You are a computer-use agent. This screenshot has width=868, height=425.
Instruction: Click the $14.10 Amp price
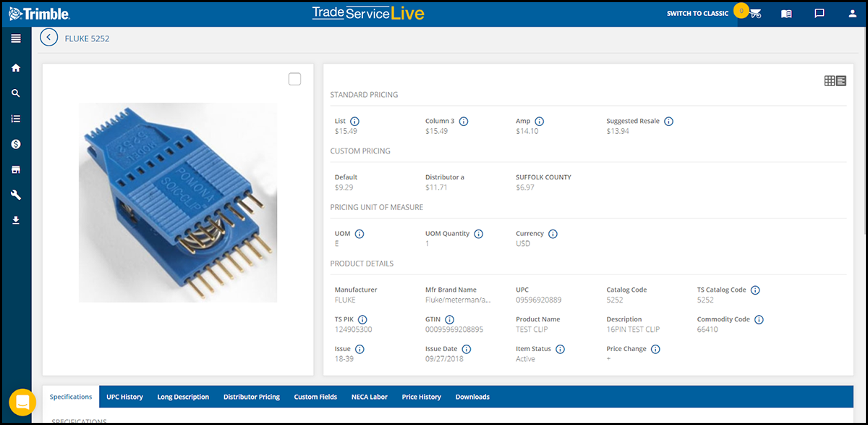point(527,131)
